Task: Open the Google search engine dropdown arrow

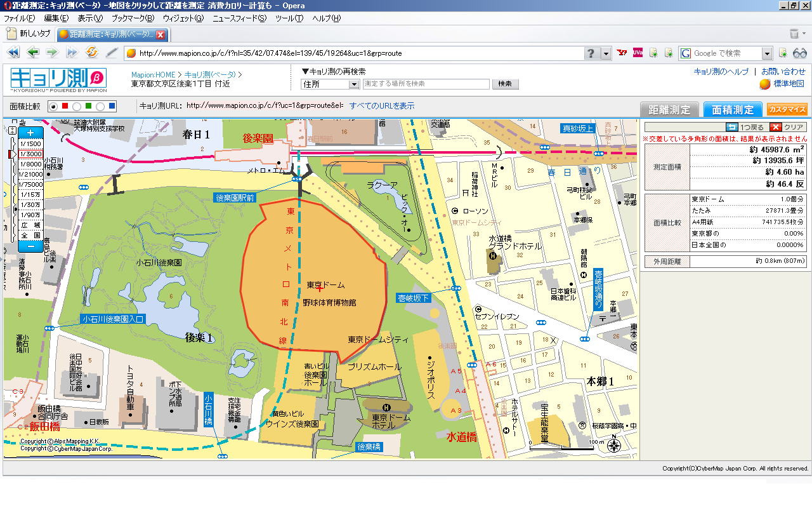Action: click(767, 53)
